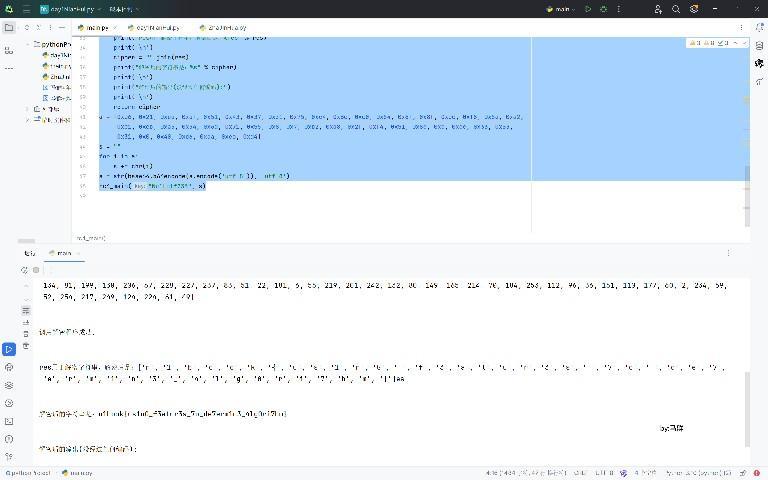Click the pythonProject breadcrumb in status bar
768x480 pixels.
click(x=28, y=473)
